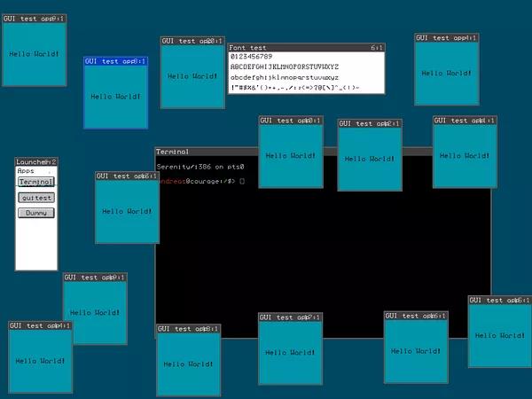Click the digits row 0123456789 in Font test

251,57
